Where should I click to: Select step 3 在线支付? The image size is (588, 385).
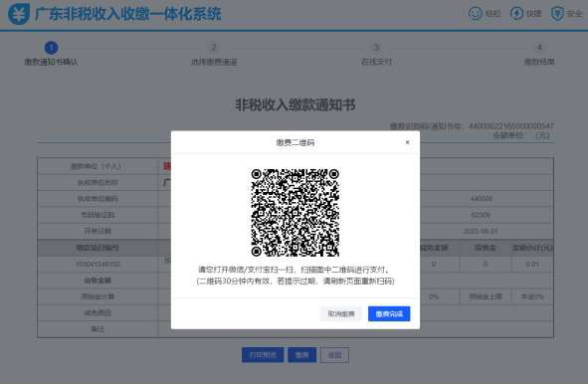[376, 55]
